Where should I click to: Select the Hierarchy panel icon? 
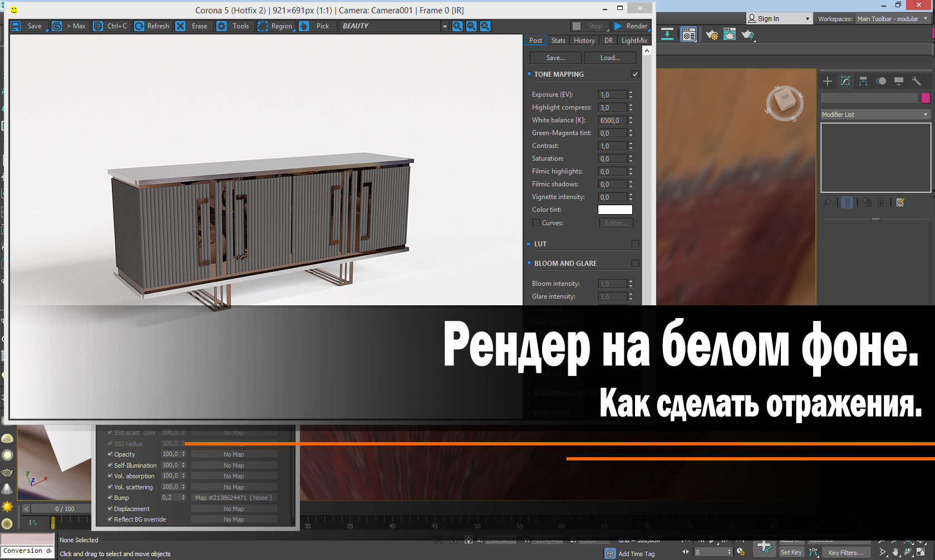pos(863,81)
